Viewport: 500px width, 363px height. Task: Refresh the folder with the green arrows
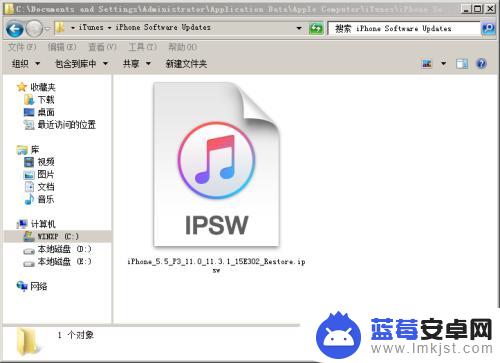[316, 28]
